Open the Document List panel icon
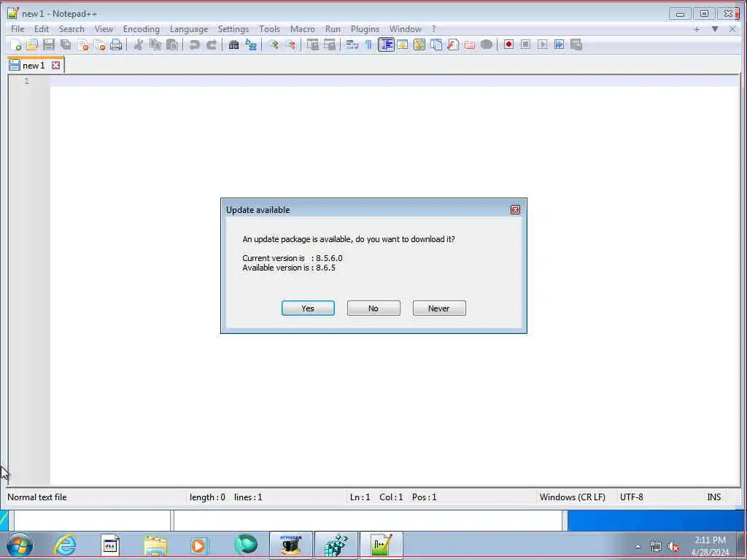 pyautogui.click(x=436, y=44)
